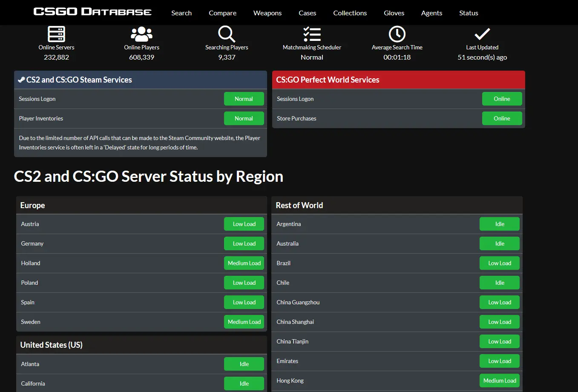Click the Last Updated checkmark icon
578x392 pixels.
(x=482, y=34)
